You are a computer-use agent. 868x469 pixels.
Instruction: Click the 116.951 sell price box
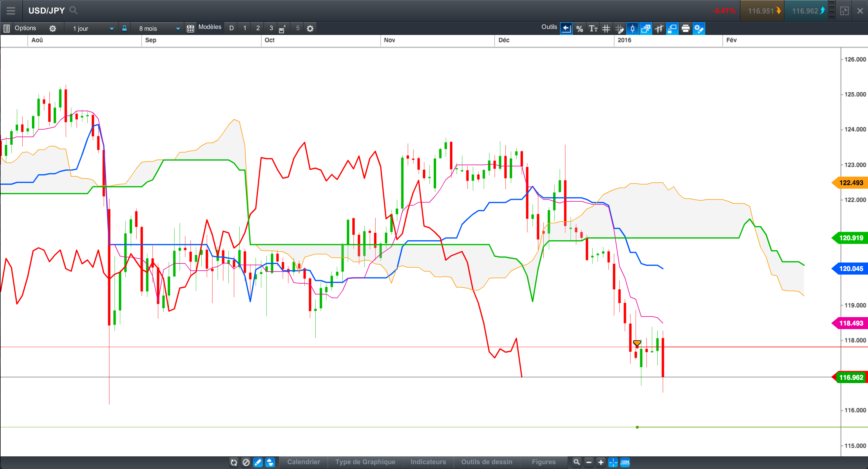tap(762, 11)
